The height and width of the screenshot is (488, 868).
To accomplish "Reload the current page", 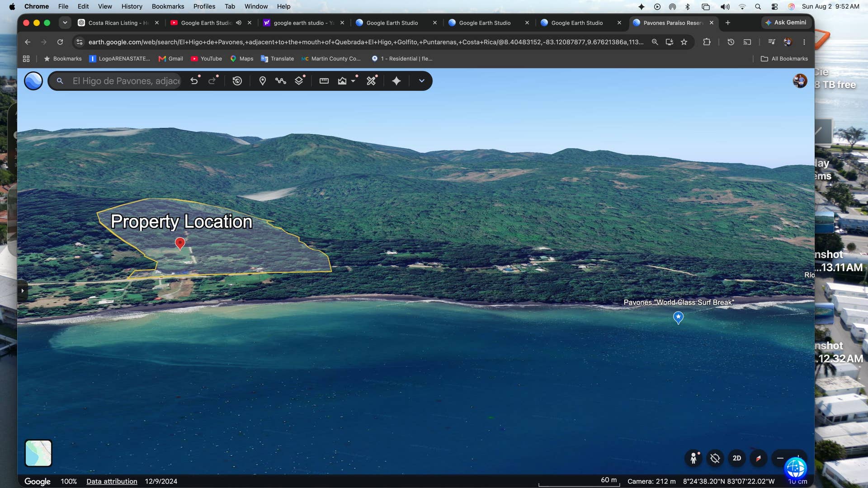I will (x=60, y=42).
